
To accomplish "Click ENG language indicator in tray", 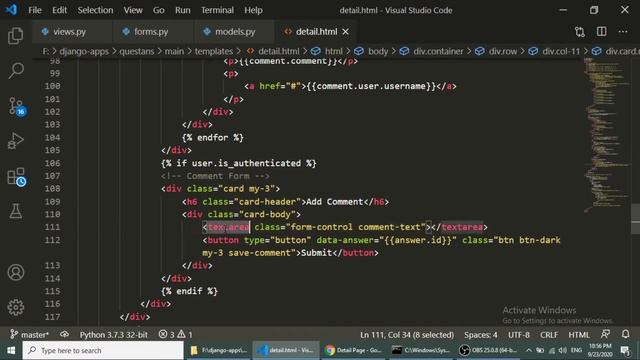I will [x=576, y=351].
